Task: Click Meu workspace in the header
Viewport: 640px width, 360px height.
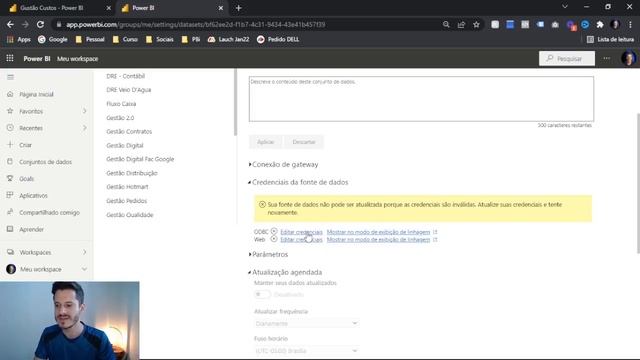Action: pyautogui.click(x=78, y=59)
